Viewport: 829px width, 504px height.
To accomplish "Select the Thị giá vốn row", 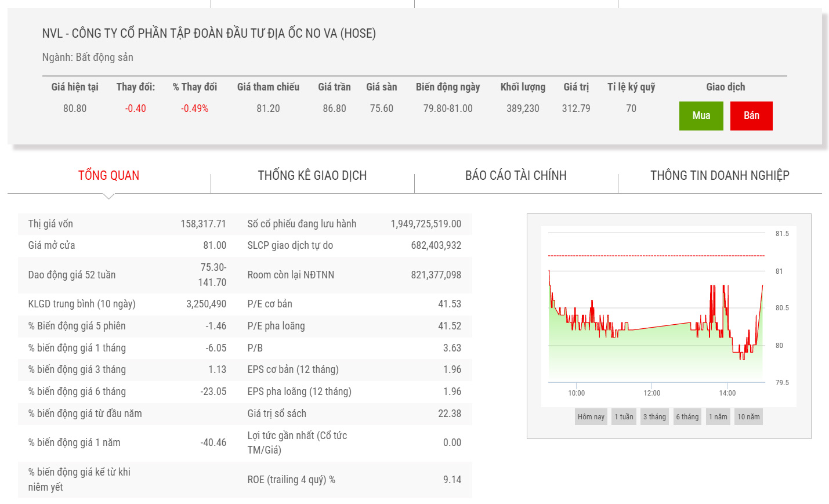I will click(126, 224).
